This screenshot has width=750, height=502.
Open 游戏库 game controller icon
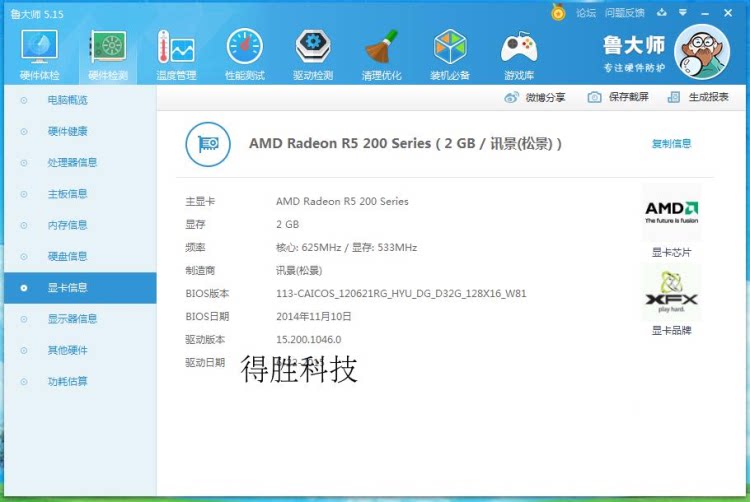click(x=519, y=48)
